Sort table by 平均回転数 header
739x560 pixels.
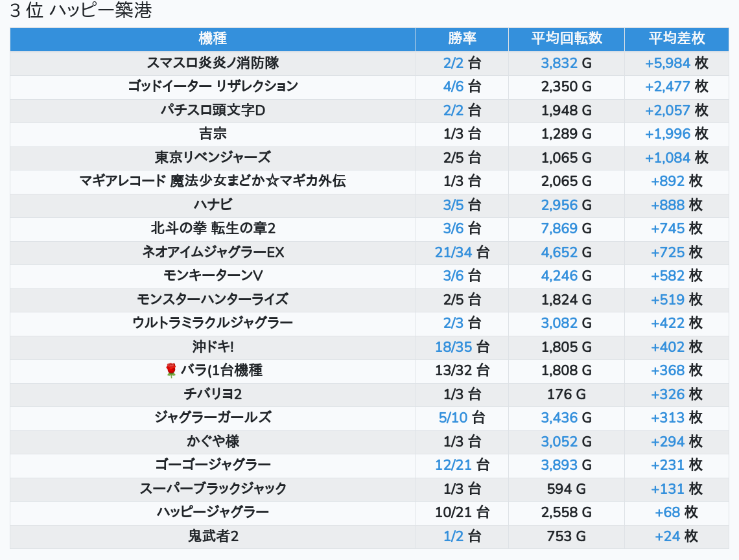pyautogui.click(x=567, y=38)
